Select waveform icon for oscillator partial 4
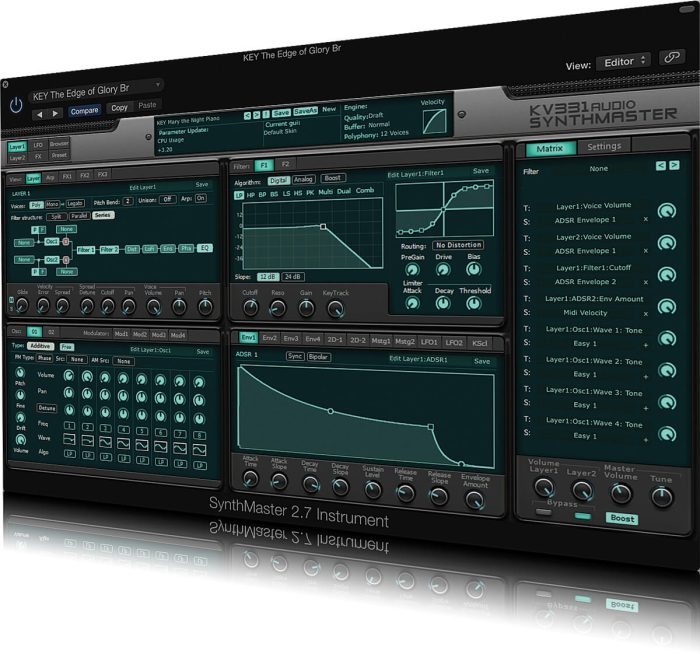Viewport: 700px width, 654px height. (123, 443)
